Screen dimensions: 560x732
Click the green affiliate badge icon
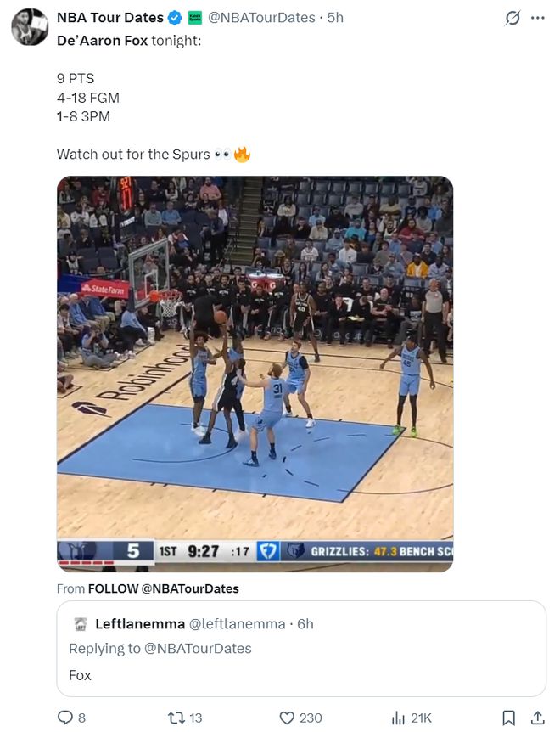194,18
